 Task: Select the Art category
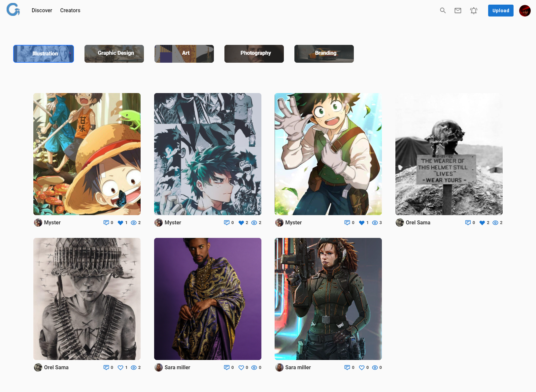tap(184, 54)
